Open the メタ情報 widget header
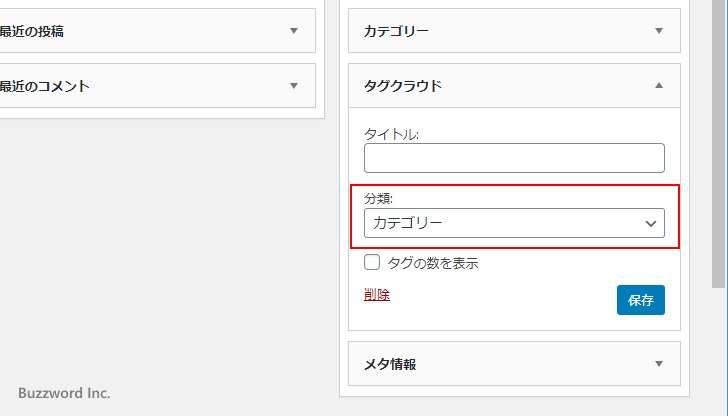The image size is (728, 416). pos(390,364)
